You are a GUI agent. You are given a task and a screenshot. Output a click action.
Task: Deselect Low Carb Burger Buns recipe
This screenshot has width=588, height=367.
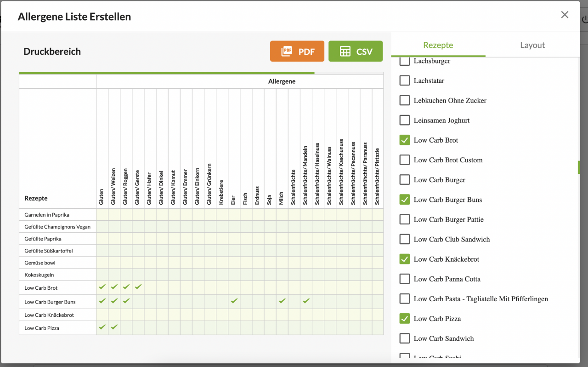tap(404, 200)
